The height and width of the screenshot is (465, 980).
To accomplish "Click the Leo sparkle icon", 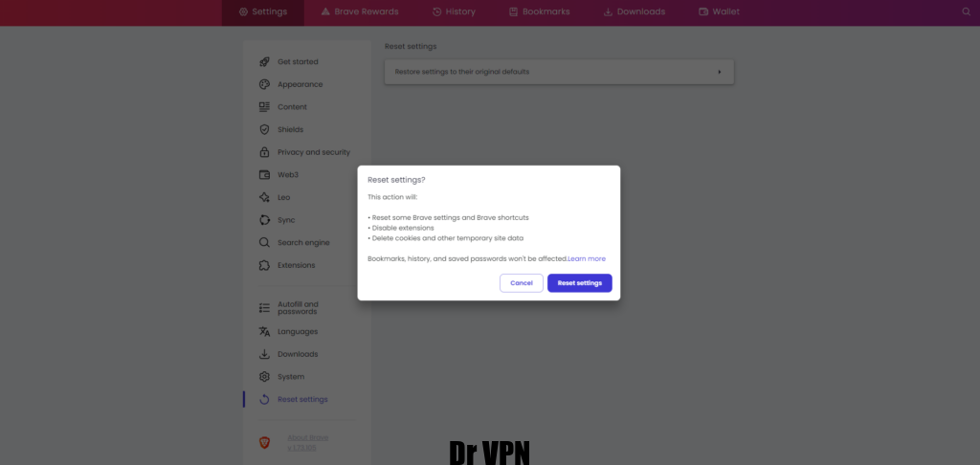I will pyautogui.click(x=264, y=197).
